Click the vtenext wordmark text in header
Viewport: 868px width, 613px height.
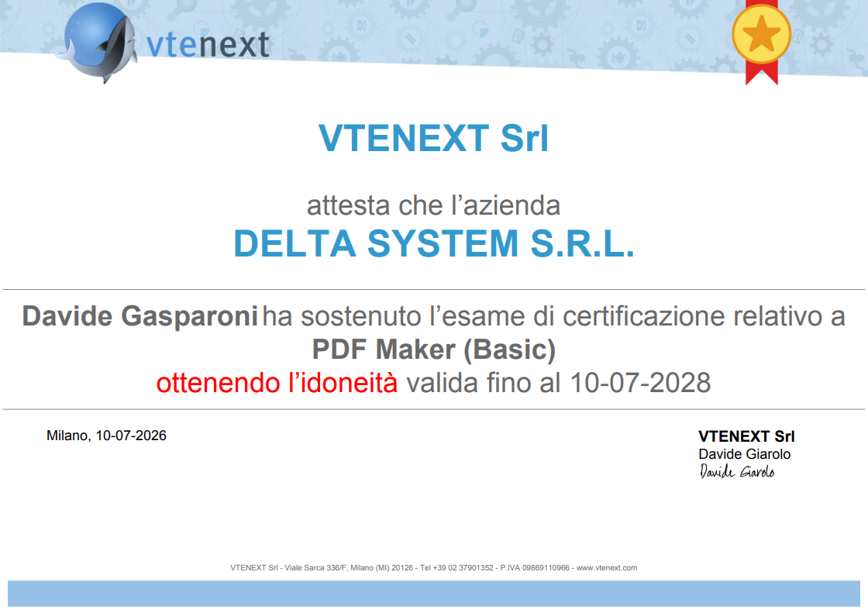[x=208, y=44]
